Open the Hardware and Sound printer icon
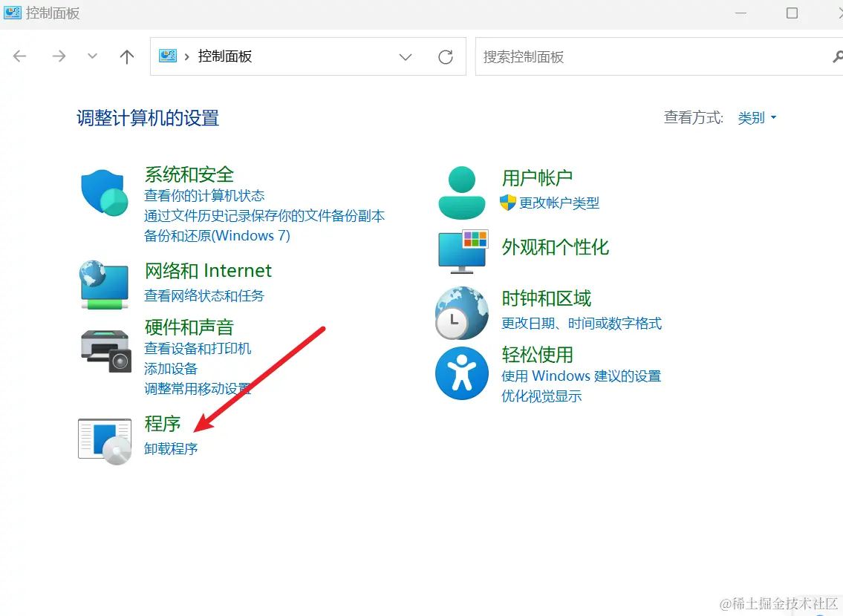 coord(106,351)
